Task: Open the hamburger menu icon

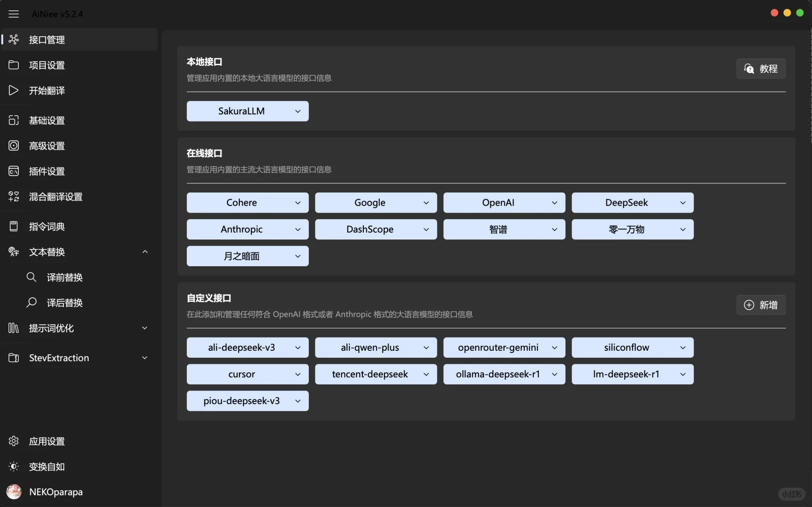Action: click(x=14, y=14)
